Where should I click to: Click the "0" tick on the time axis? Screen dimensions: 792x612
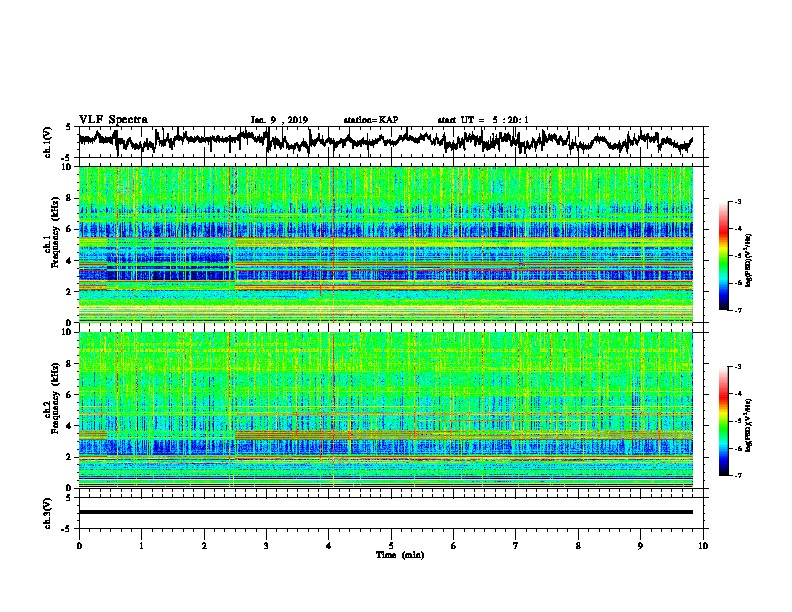(x=79, y=546)
